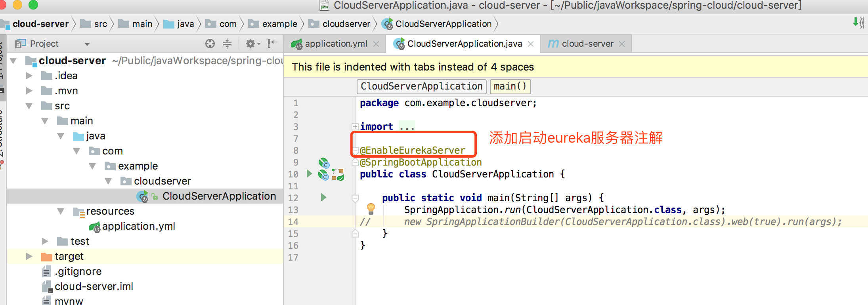Select the mvnw file
Viewport: 868px width, 305px height.
coord(69,301)
